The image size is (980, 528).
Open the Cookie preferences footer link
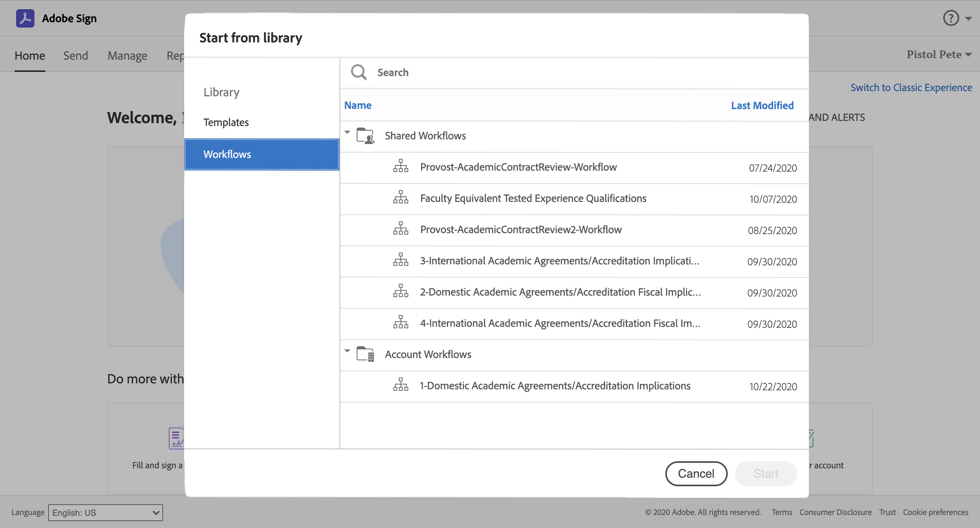tap(936, 512)
